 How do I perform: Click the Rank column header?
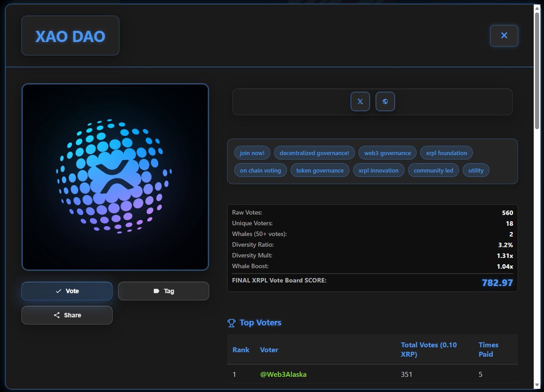[241, 349]
